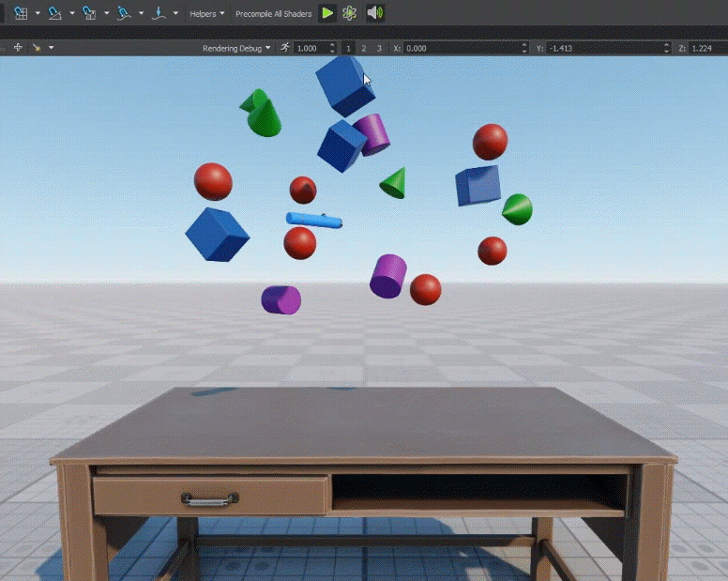Open the Helpers dropdown menu
Screen dimensions: 728x581
(207, 14)
